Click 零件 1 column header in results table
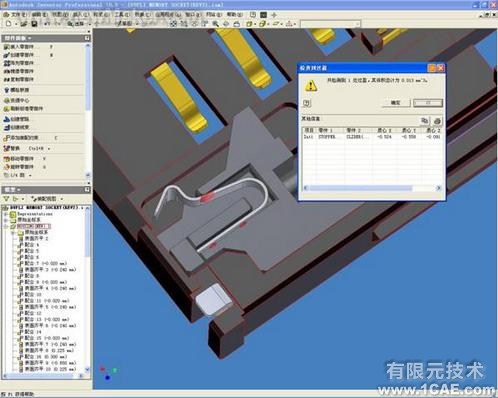The width and height of the screenshot is (498, 398). 330,130
